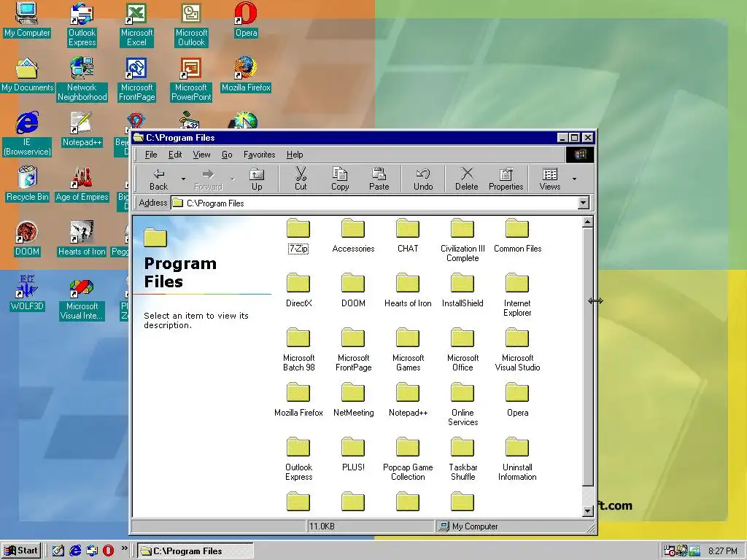Select the Recycle Bin desktop icon
The width and height of the screenshot is (747, 560).
(x=27, y=184)
